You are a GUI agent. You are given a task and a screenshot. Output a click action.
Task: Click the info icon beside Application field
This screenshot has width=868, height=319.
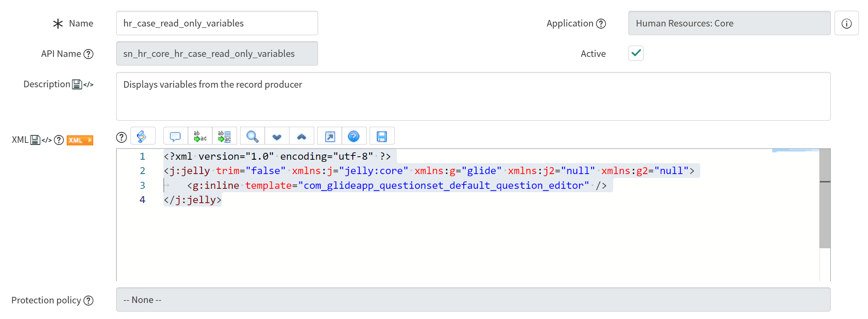tap(846, 23)
